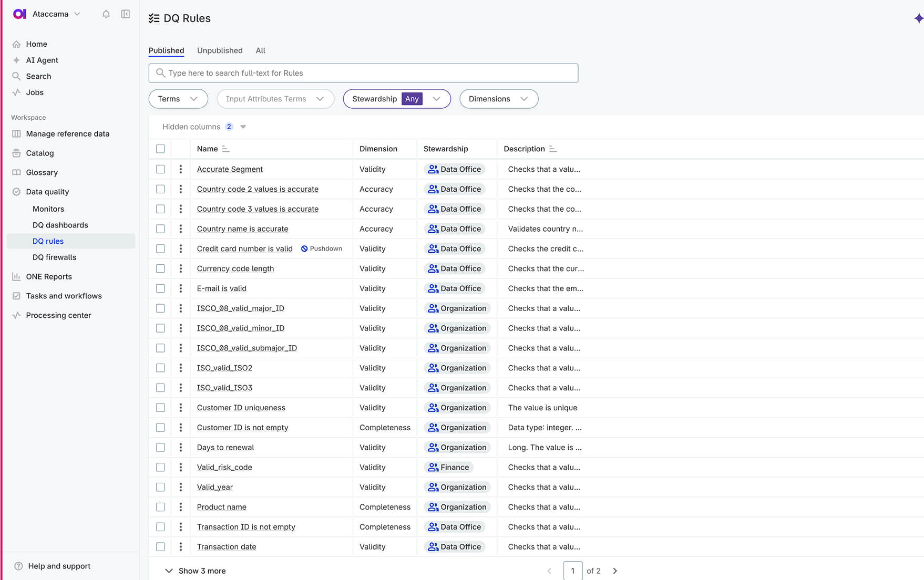924x580 pixels.
Task: Open the Terms filter dropdown
Action: 178,99
